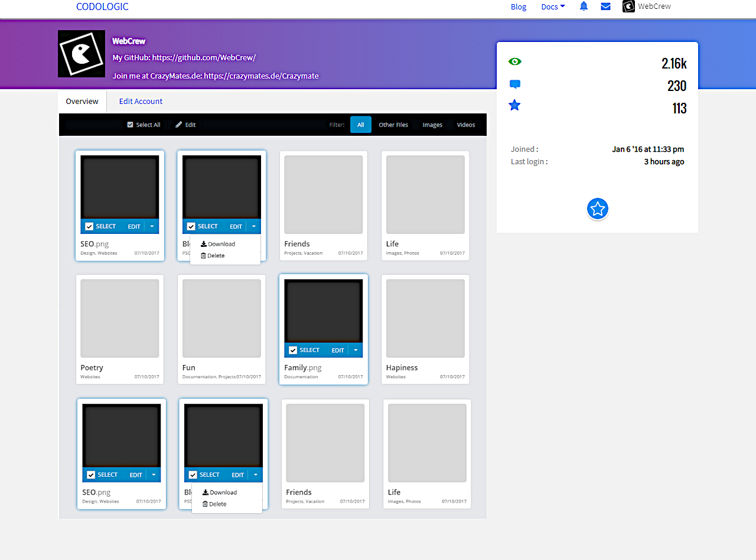Choose Delete in the top-row card menu
Image resolution: width=756 pixels, height=560 pixels.
click(x=213, y=256)
